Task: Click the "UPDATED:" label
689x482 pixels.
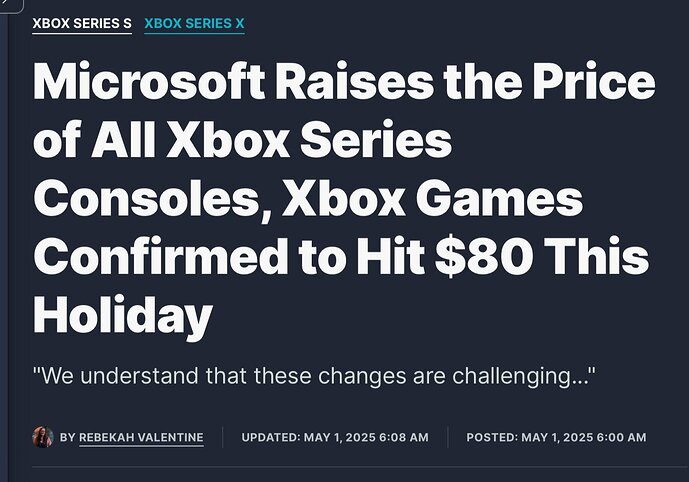Action: pyautogui.click(x=268, y=438)
